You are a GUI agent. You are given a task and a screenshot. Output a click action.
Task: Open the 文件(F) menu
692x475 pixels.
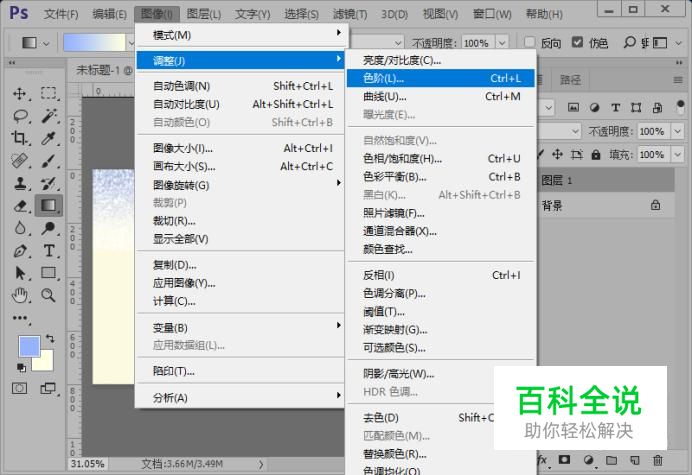click(61, 14)
